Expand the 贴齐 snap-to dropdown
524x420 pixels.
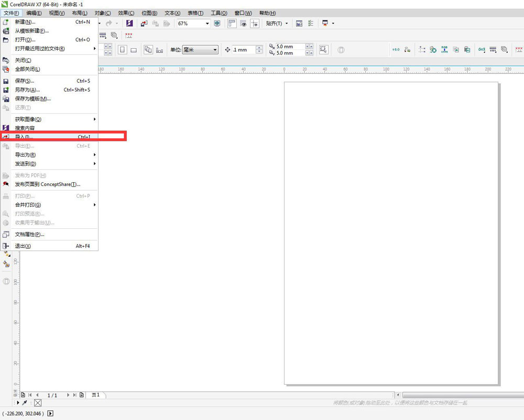point(286,24)
